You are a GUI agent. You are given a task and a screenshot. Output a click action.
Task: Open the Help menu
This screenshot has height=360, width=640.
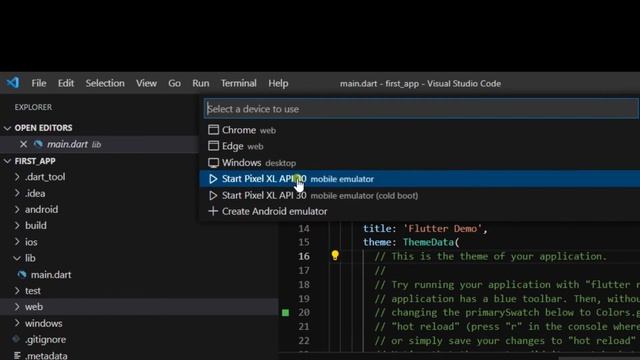tap(278, 83)
